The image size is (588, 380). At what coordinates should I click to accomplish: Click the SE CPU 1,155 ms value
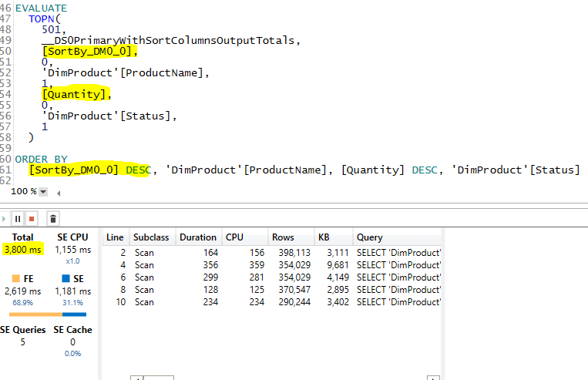pyautogui.click(x=72, y=250)
